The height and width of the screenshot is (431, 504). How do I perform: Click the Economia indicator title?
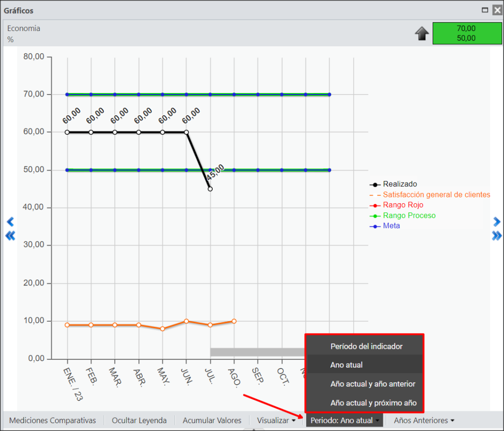[24, 28]
